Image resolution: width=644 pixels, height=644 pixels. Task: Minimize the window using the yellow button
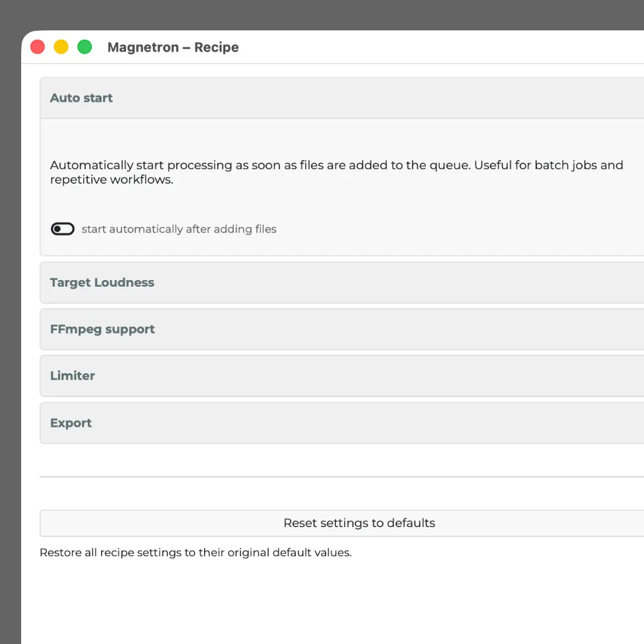pos(61,47)
